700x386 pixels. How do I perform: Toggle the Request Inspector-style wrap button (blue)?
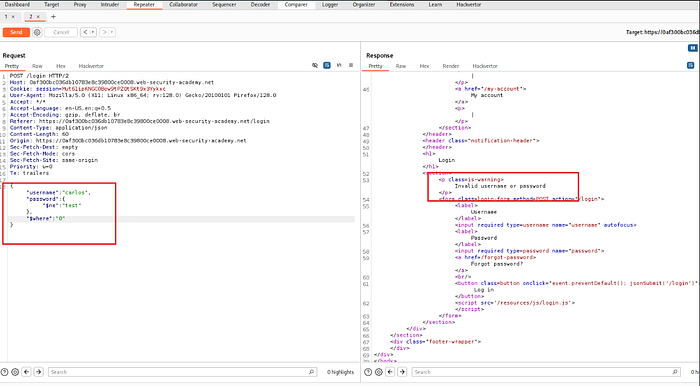click(x=327, y=65)
